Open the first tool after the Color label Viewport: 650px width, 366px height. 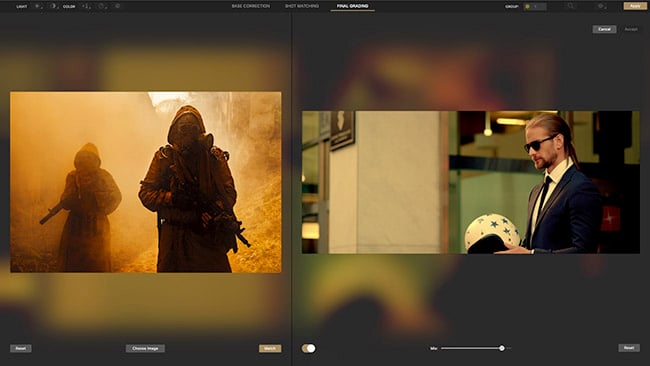coord(85,6)
